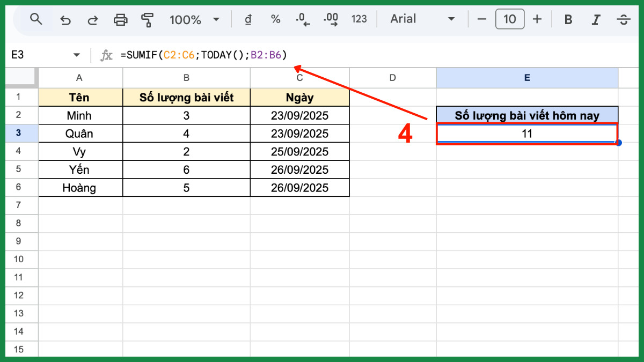Toggle italic formatting

pyautogui.click(x=596, y=20)
